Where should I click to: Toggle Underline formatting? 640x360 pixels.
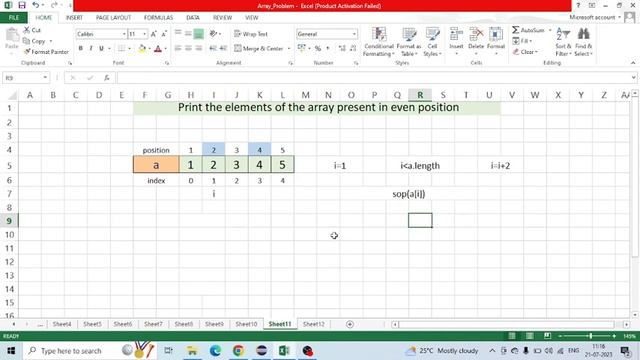tap(101, 49)
